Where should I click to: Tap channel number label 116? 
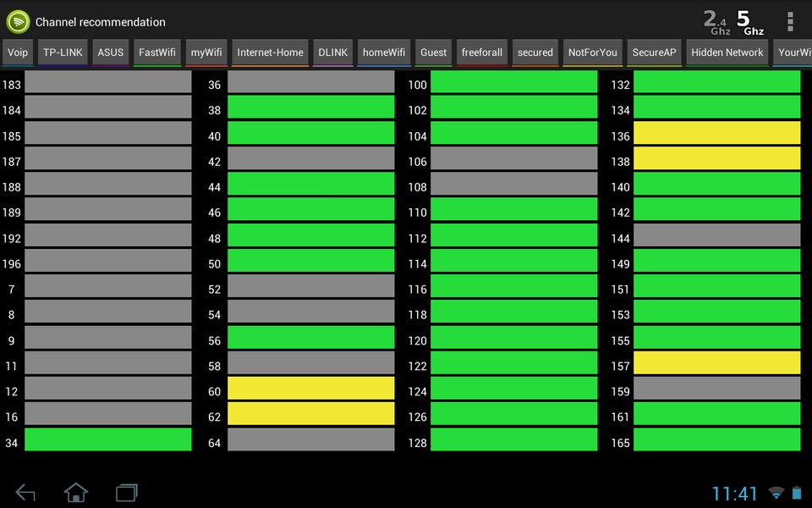click(417, 290)
